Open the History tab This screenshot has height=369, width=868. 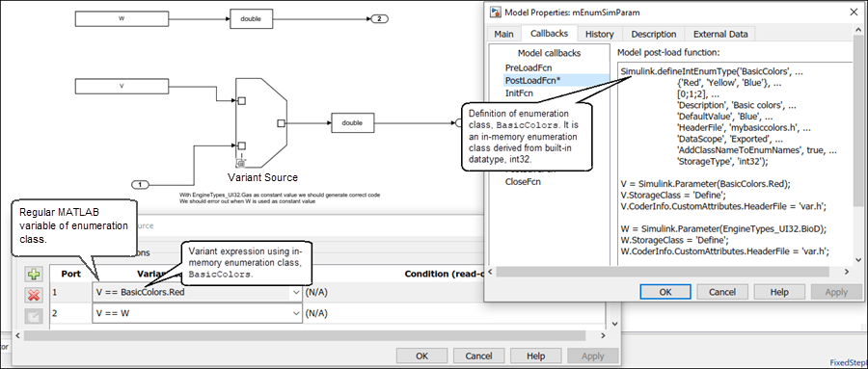pos(600,34)
